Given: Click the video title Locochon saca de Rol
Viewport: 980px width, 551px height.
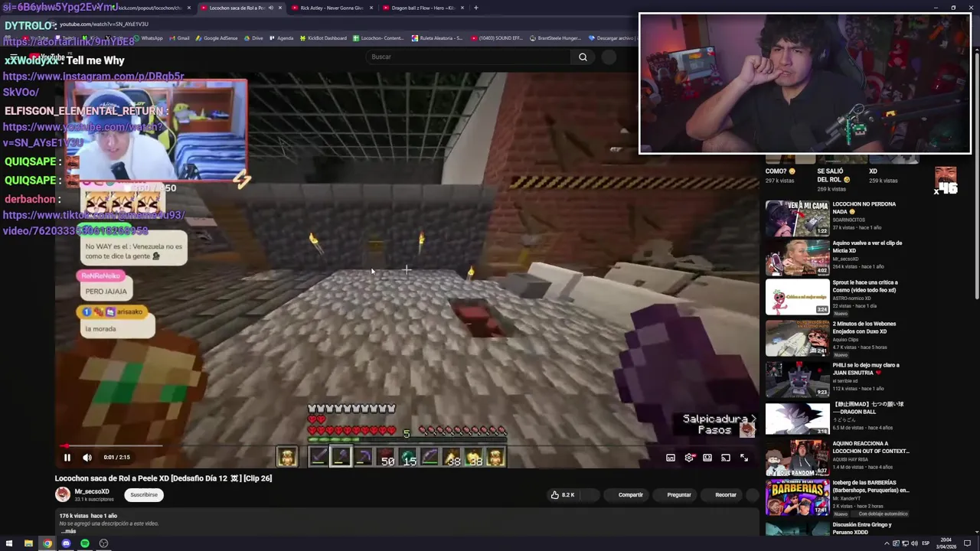Looking at the screenshot, I should point(163,478).
